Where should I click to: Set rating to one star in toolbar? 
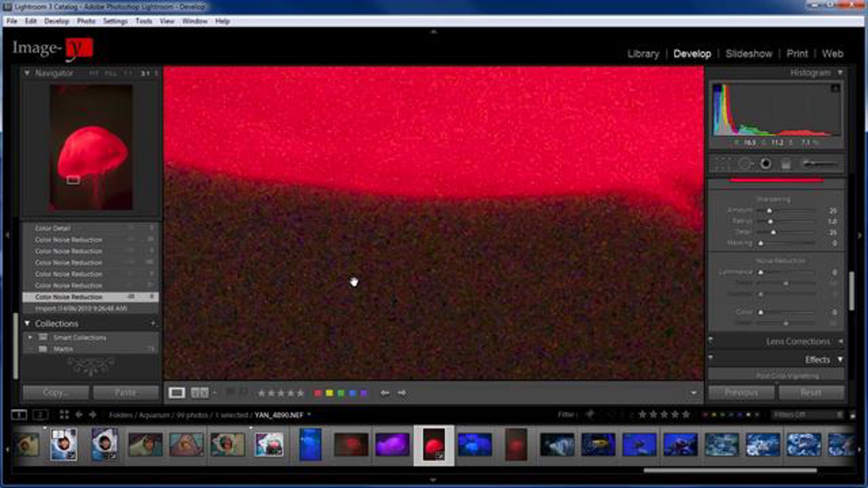point(261,393)
